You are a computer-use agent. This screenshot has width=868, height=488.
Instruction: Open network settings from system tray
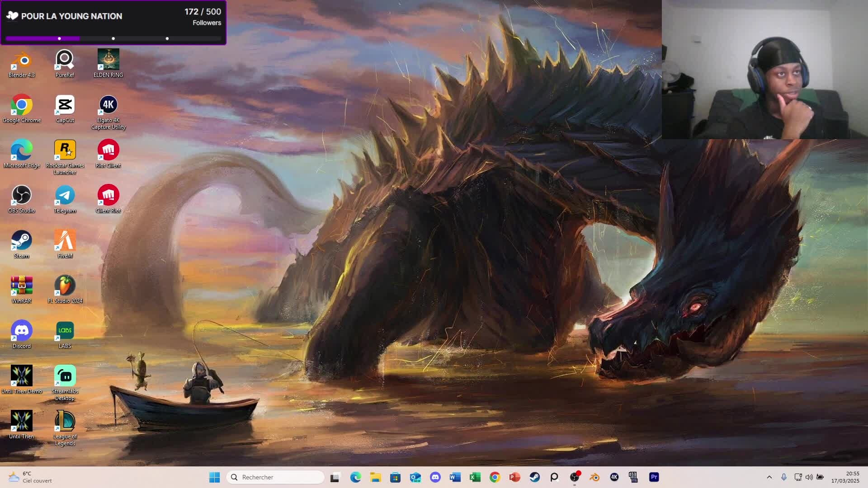pyautogui.click(x=798, y=477)
